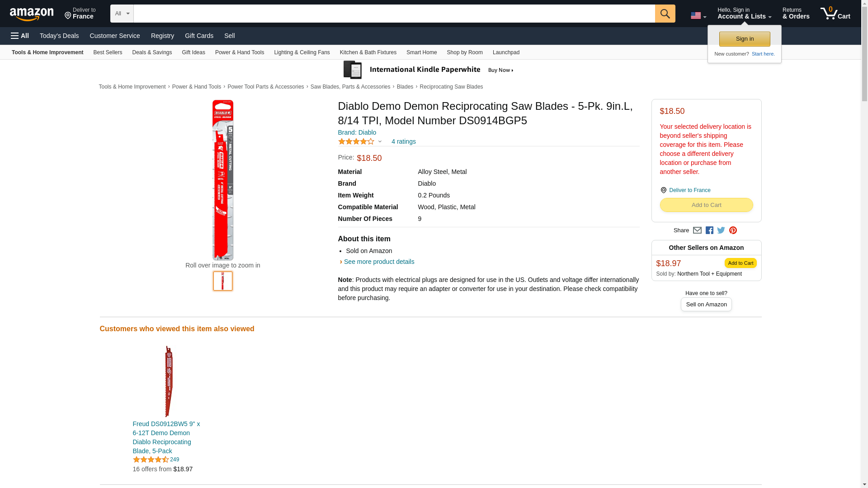This screenshot has height=488, width=868.
Task: Expand the search category All dropdown
Action: click(x=122, y=14)
